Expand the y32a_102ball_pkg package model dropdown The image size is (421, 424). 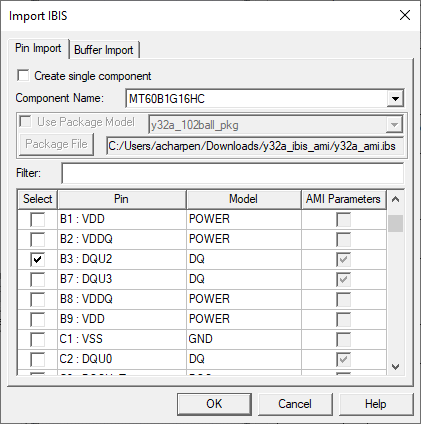pyautogui.click(x=394, y=125)
